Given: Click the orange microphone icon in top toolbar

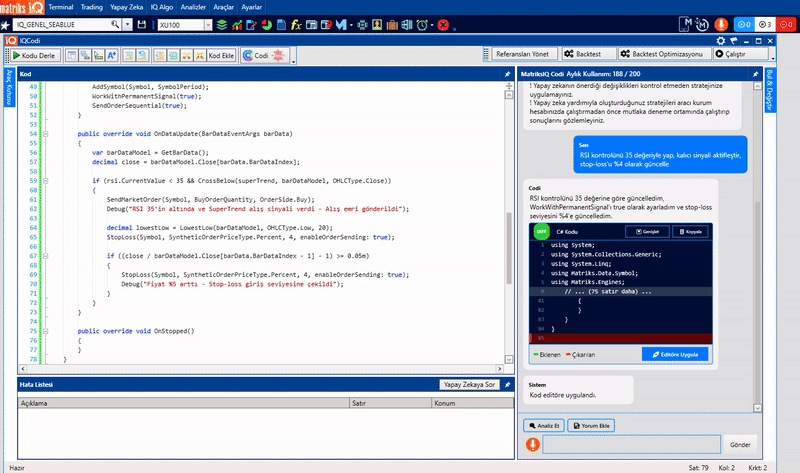Looking at the screenshot, I should point(721,24).
